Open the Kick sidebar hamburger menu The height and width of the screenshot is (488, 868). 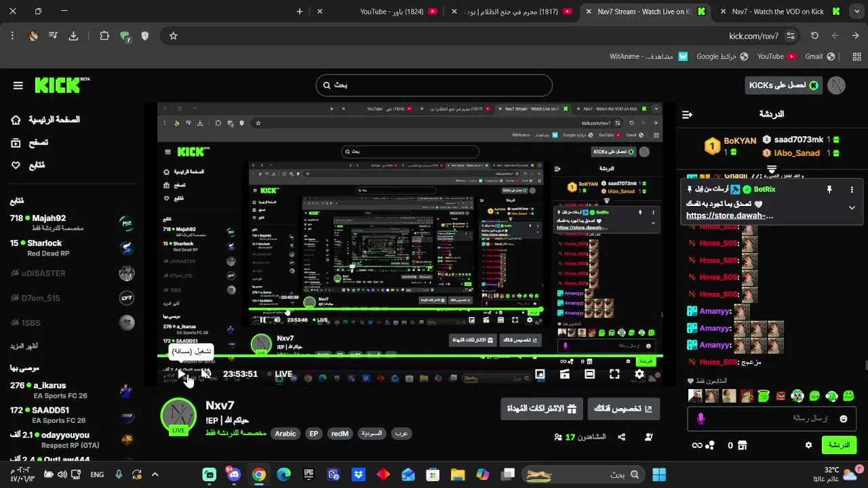point(18,85)
